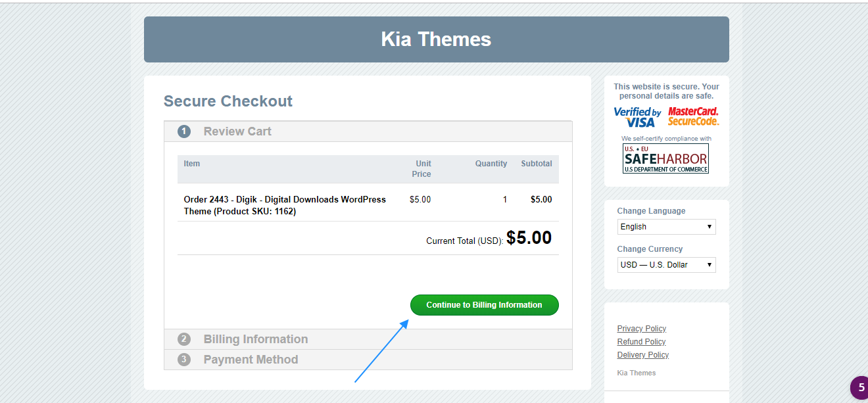Click the purple 5 notification badge

click(x=859, y=388)
